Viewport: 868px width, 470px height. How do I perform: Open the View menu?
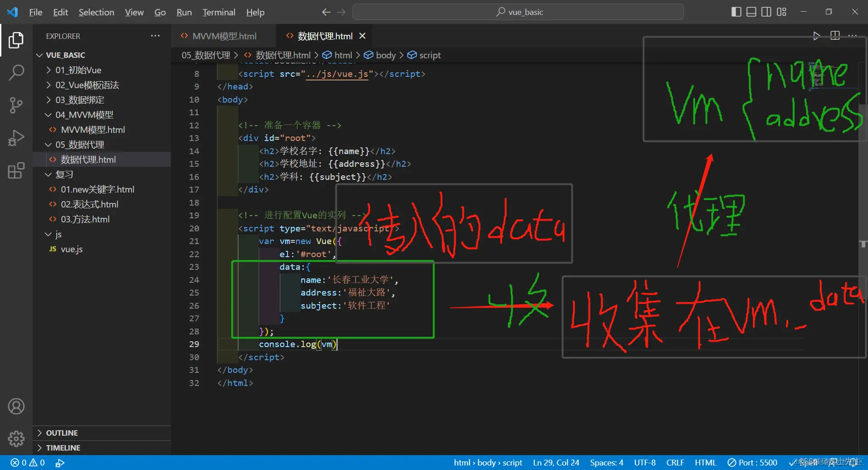[134, 12]
